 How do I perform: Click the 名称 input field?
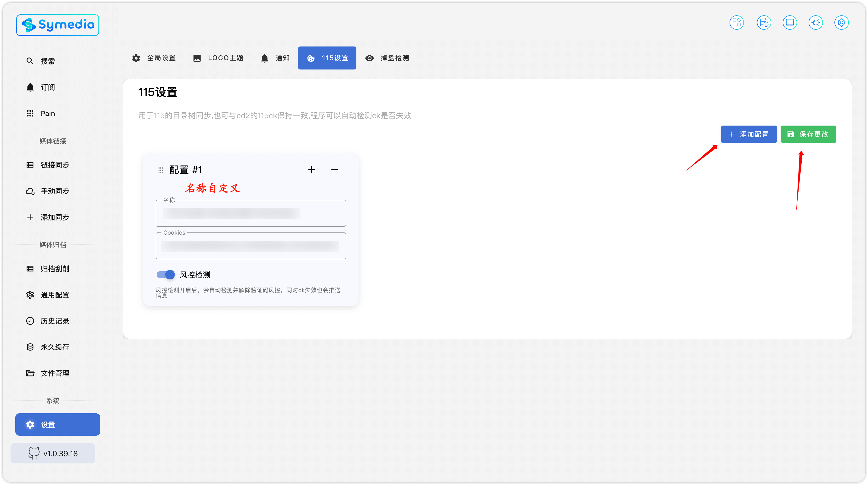tap(251, 213)
